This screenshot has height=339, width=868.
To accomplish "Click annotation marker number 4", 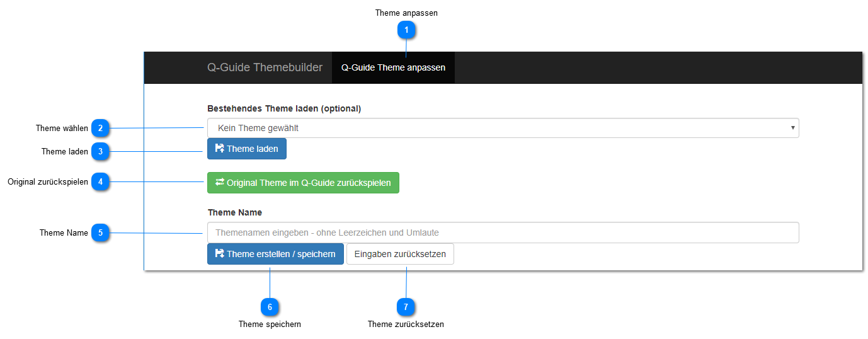I will (x=100, y=182).
